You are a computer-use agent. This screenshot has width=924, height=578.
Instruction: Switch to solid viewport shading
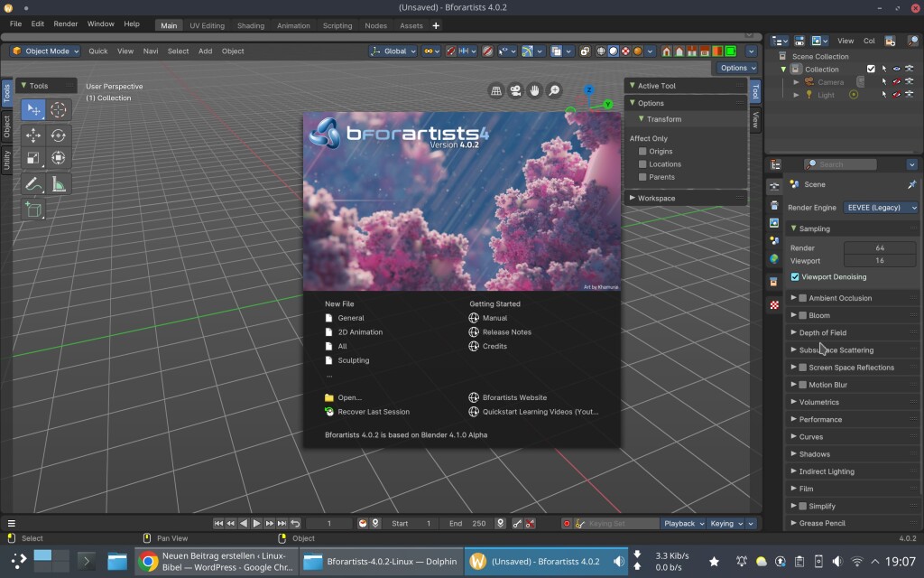pyautogui.click(x=613, y=51)
